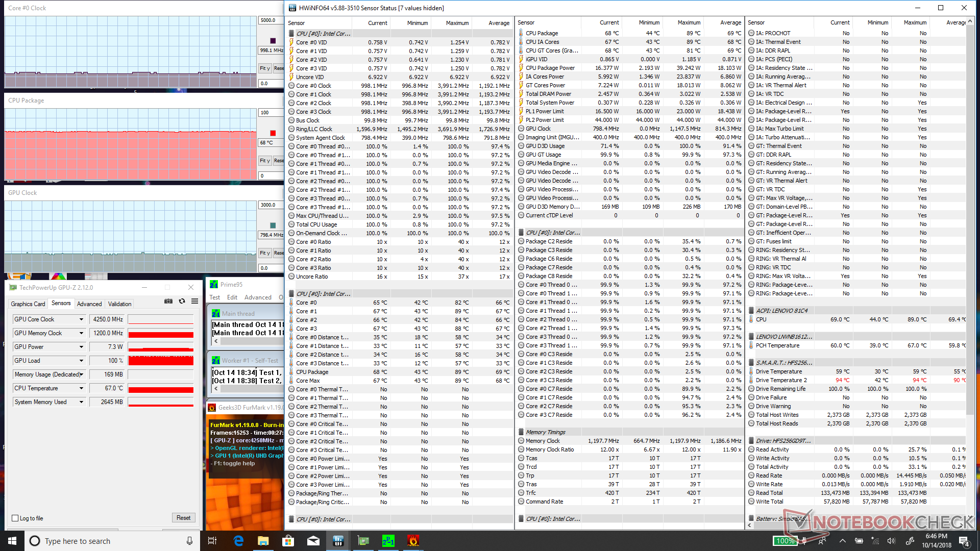Open Microsoft Edge from the taskbar
The image size is (980, 551).
pos(238,541)
